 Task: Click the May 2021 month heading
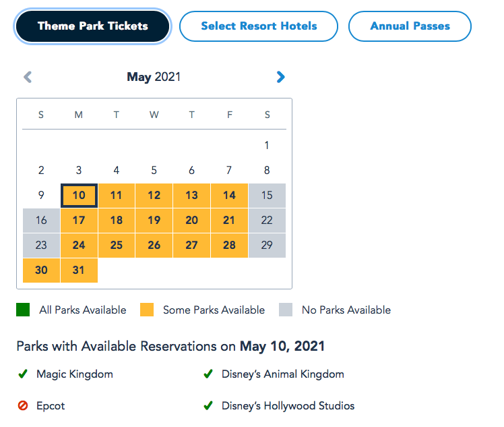click(154, 77)
